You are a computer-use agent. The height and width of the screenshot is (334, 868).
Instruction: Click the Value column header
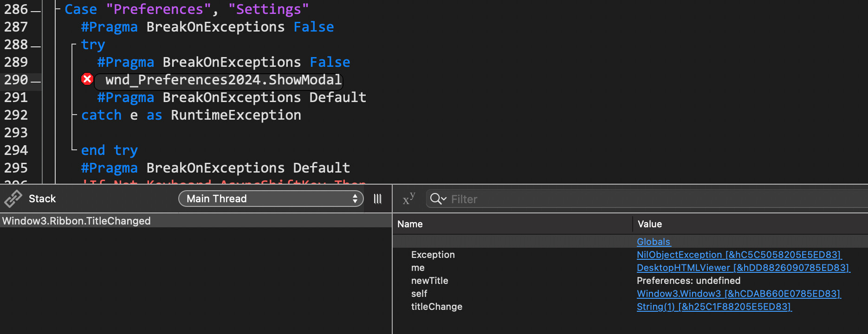(x=649, y=224)
